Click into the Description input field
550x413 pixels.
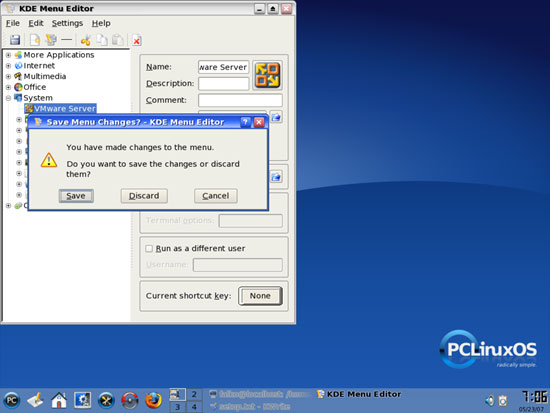point(223,84)
